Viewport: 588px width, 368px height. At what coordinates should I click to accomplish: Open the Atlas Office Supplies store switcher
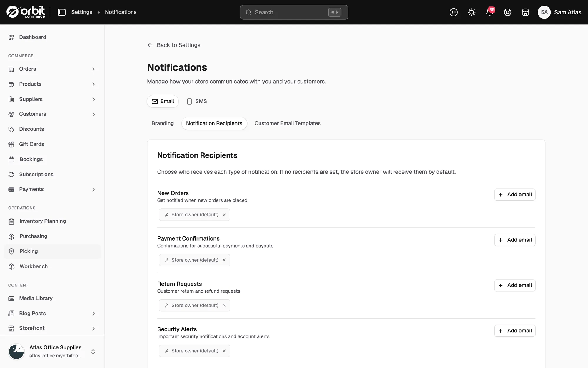tap(52, 352)
